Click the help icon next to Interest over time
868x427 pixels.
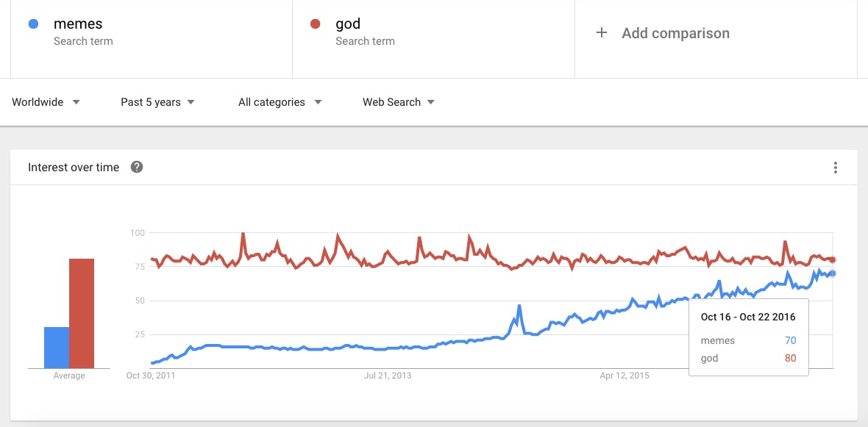point(137,167)
